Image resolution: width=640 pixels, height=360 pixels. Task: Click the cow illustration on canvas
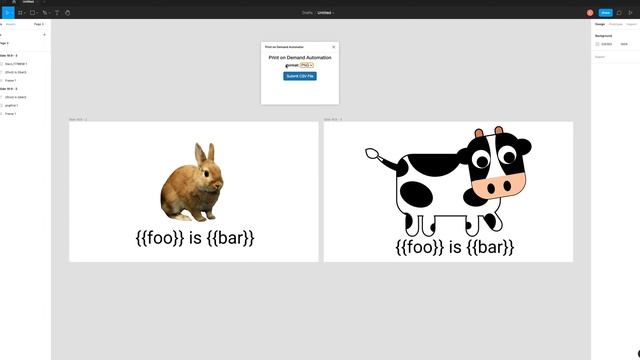pos(448,181)
